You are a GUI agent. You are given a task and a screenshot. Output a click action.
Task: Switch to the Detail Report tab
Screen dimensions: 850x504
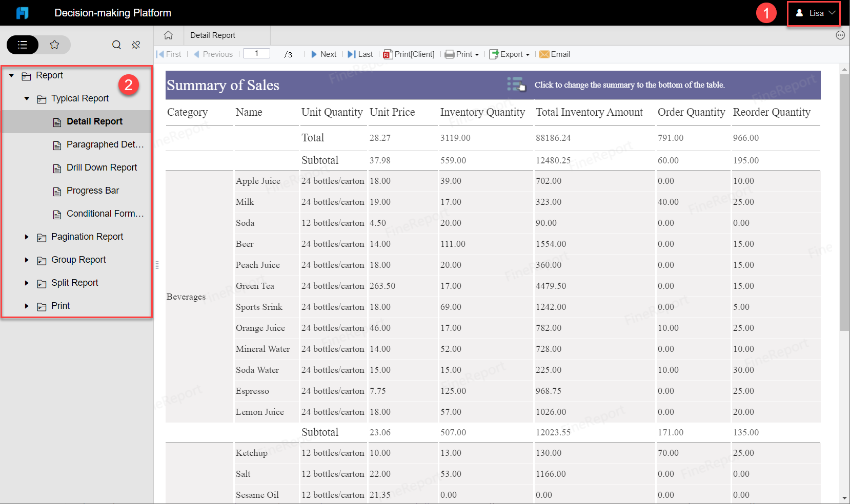click(x=213, y=35)
